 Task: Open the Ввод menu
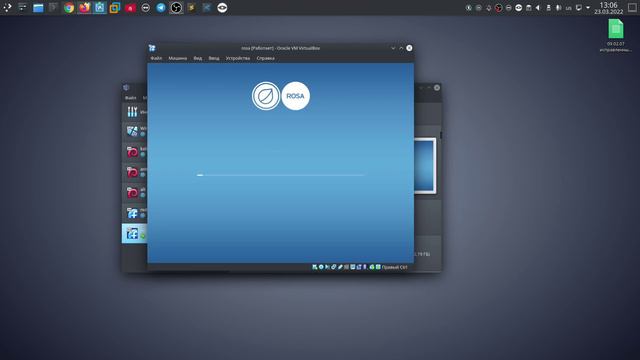coord(214,58)
